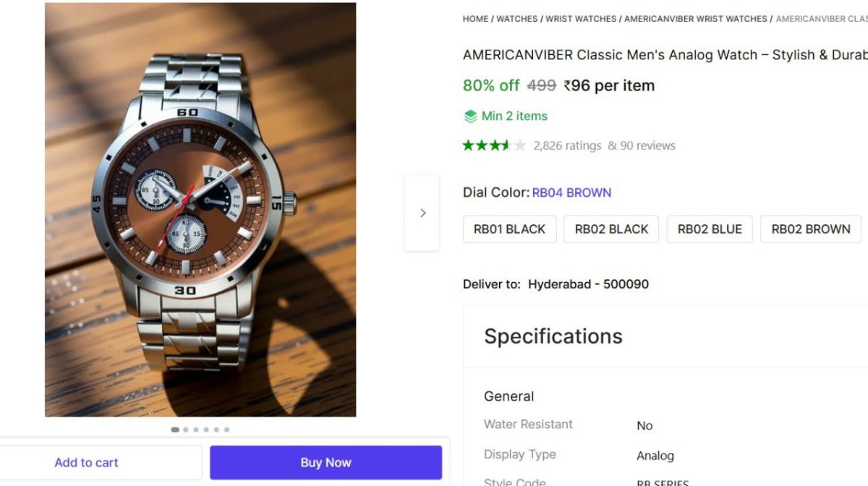The height and width of the screenshot is (486, 868).
Task: Click the Min 2 items stack icon
Action: point(470,116)
